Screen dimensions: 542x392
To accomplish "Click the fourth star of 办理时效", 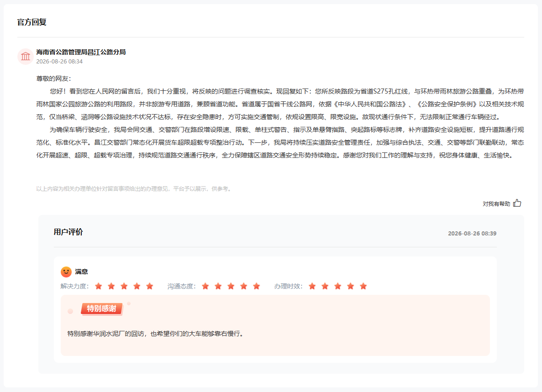I will click(351, 286).
